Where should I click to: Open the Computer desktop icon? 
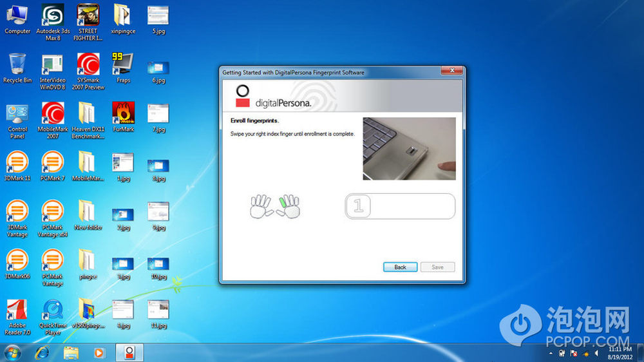pyautogui.click(x=17, y=19)
